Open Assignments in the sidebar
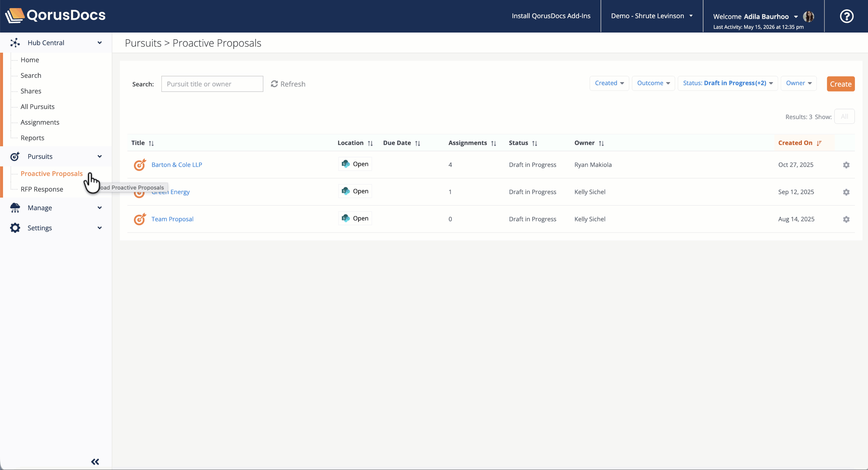The width and height of the screenshot is (868, 470). pos(40,122)
